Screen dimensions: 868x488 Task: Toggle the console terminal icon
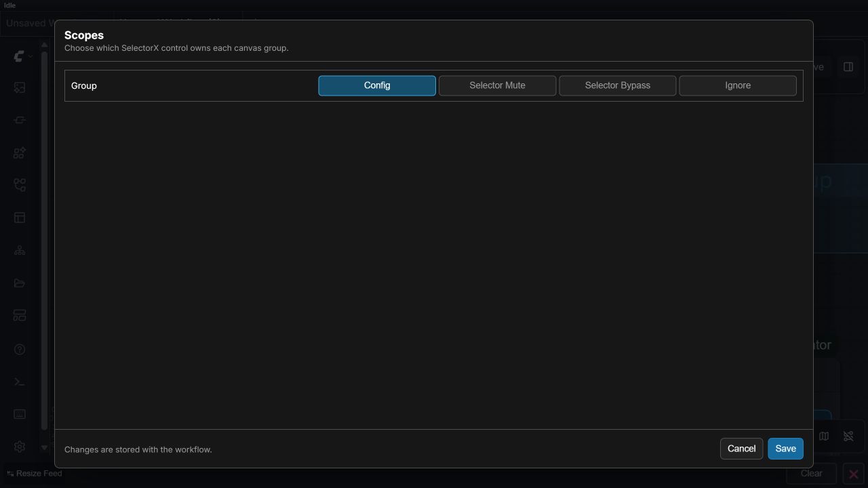click(20, 382)
